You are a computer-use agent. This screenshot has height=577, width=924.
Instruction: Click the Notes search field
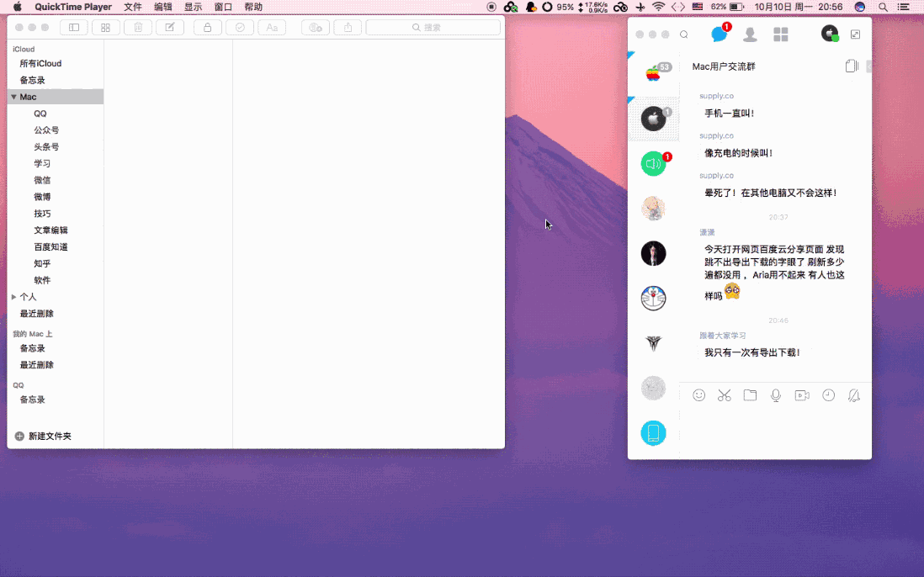click(433, 28)
